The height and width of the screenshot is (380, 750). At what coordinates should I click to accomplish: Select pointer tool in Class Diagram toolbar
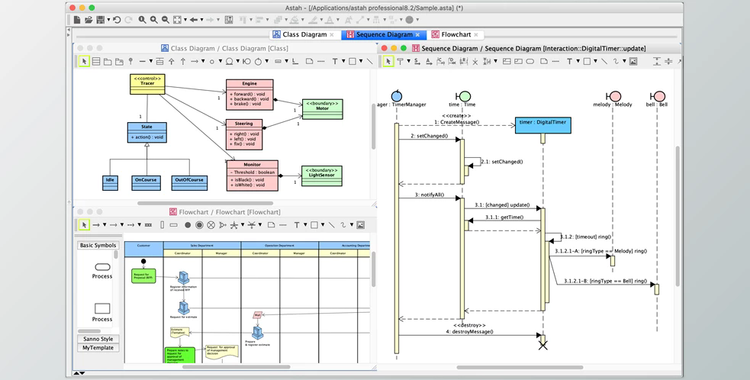pos(84,61)
